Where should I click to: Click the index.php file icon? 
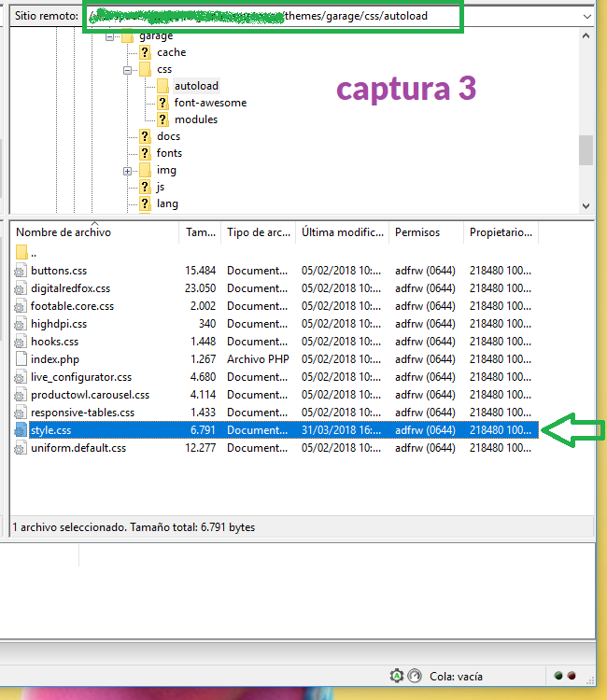coord(21,359)
